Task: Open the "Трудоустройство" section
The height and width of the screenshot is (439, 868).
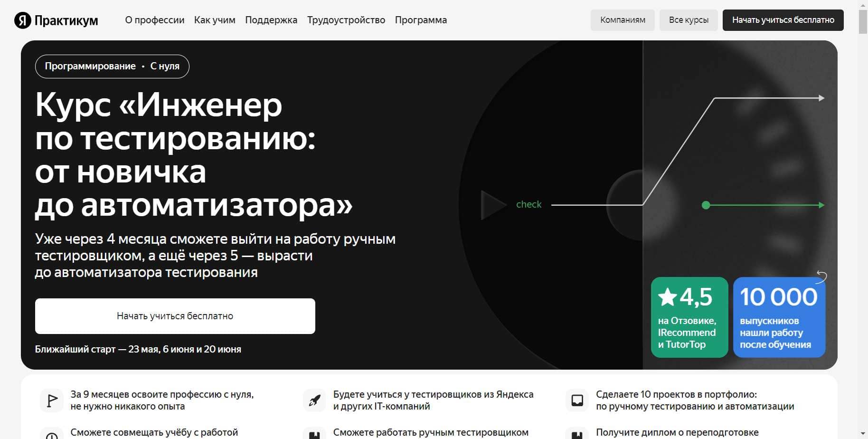Action: pyautogui.click(x=346, y=20)
